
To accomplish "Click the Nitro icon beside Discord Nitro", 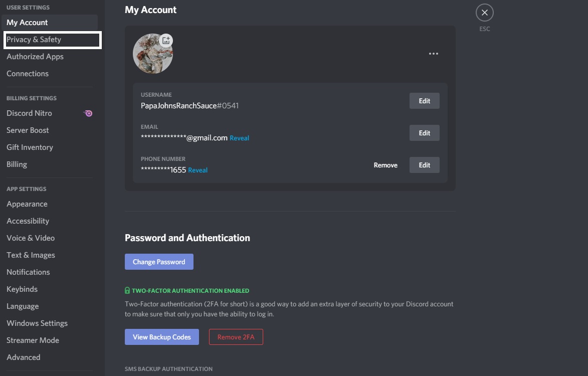I will (x=88, y=113).
